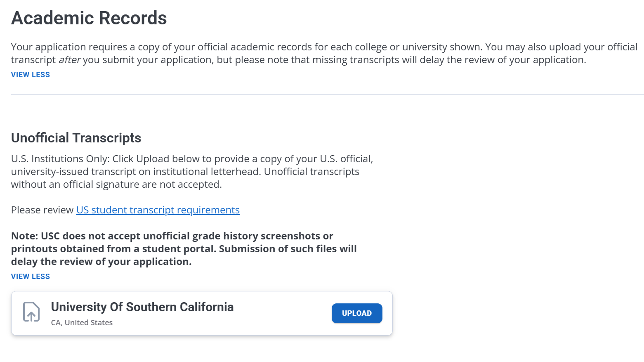Open the US student transcript requirements link
This screenshot has width=644, height=362.
158,210
